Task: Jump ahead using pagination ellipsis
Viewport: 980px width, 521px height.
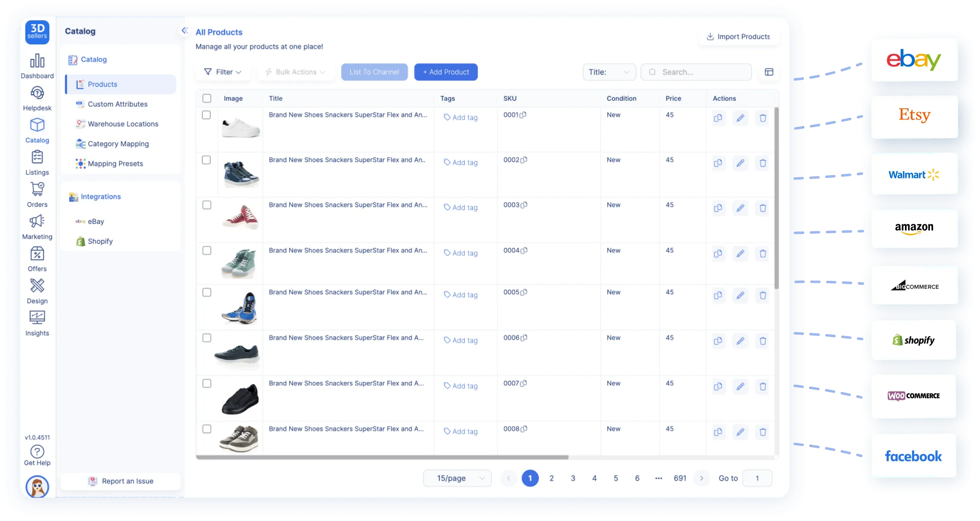Action: (659, 478)
